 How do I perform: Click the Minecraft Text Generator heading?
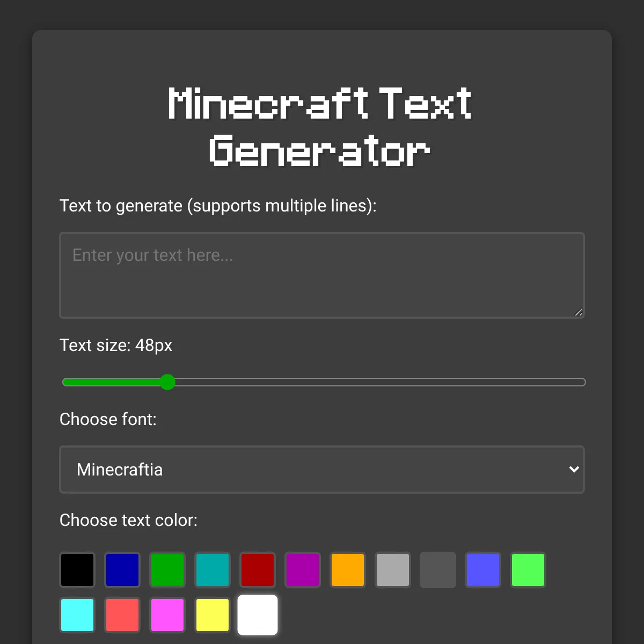point(320,127)
